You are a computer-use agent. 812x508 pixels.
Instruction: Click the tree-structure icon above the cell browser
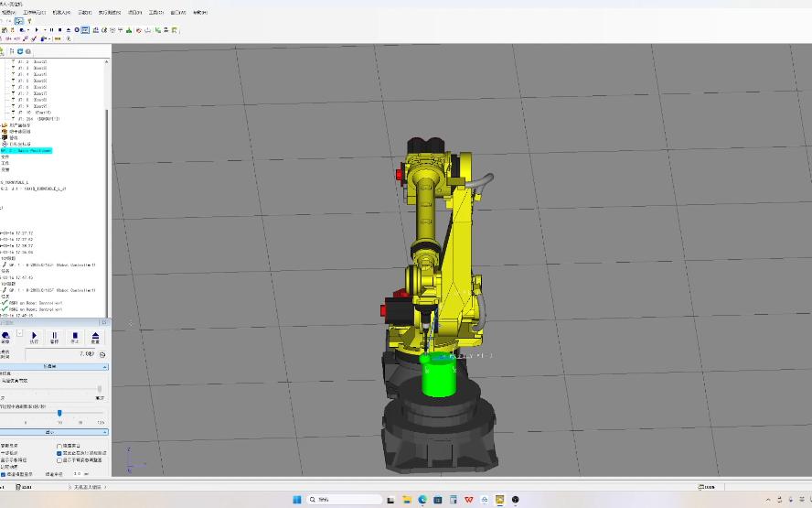tap(12, 51)
